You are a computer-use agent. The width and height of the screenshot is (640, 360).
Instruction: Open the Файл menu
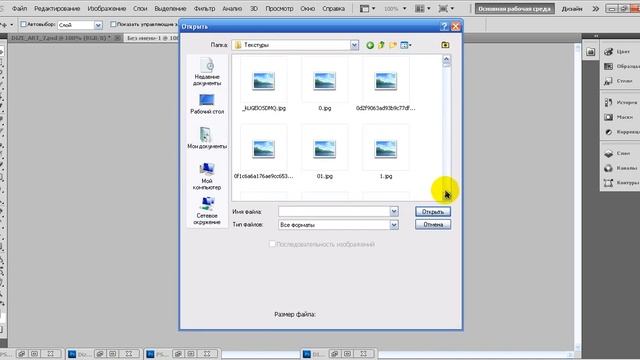[19, 9]
